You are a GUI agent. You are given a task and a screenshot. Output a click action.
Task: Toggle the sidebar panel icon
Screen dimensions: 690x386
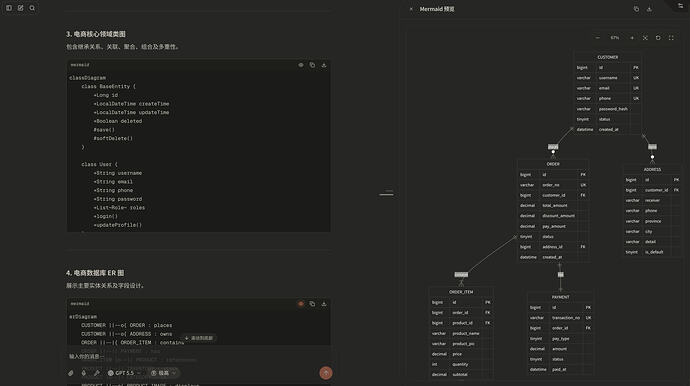click(x=9, y=8)
